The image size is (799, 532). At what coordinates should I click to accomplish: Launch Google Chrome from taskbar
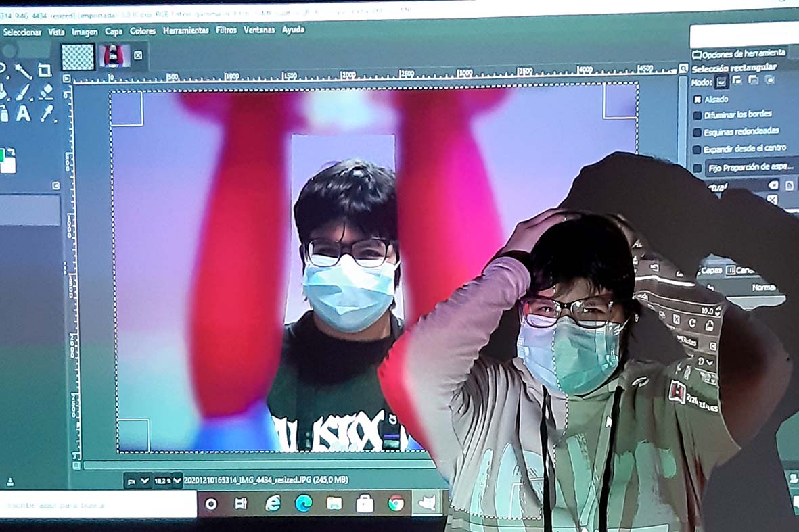click(x=395, y=504)
